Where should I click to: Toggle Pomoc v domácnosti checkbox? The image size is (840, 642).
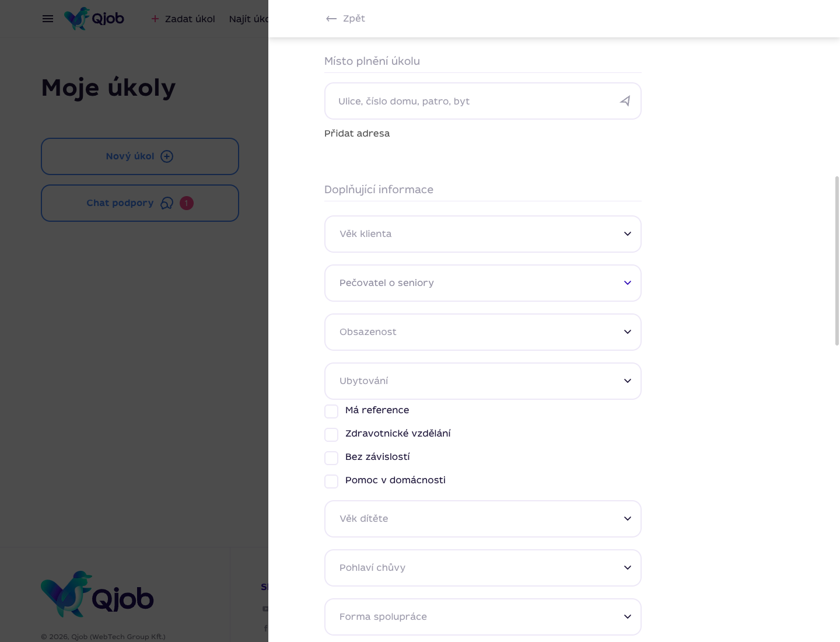pos(331,481)
